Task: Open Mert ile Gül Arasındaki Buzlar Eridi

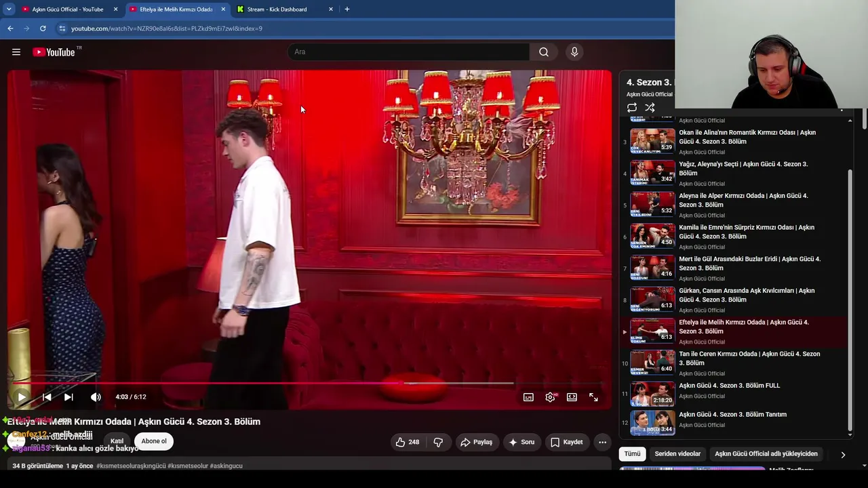Action: click(749, 264)
